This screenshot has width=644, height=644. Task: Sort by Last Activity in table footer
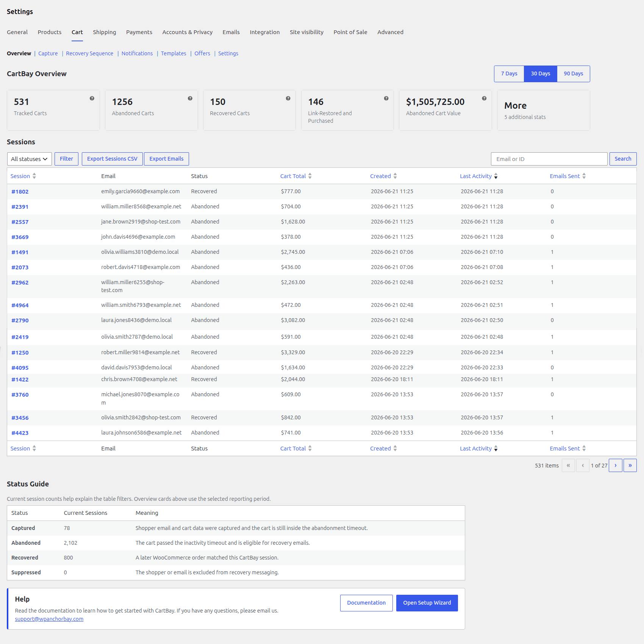tap(479, 449)
